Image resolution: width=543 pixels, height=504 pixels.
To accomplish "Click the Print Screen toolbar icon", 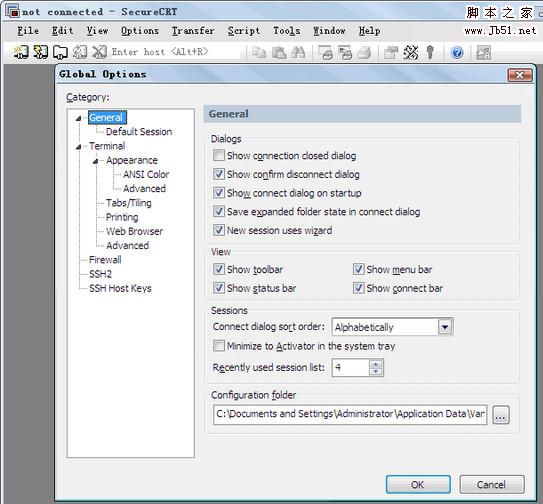I will (x=325, y=53).
